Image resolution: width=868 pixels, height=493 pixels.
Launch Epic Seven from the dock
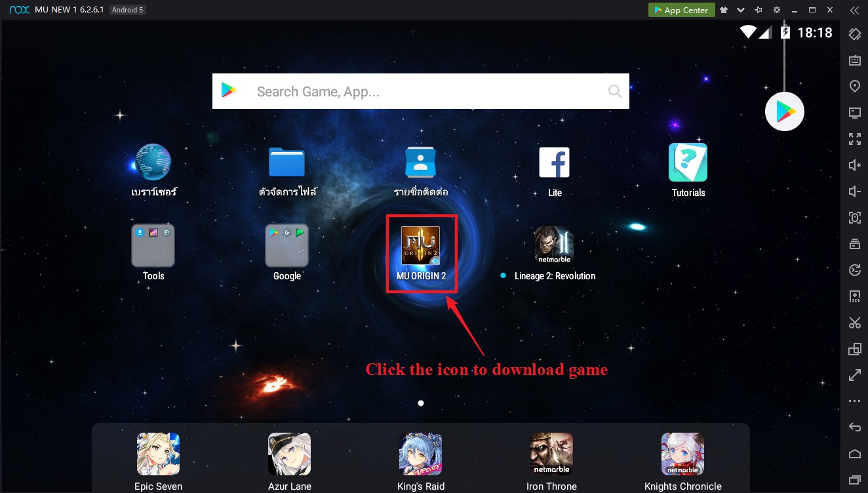click(158, 454)
